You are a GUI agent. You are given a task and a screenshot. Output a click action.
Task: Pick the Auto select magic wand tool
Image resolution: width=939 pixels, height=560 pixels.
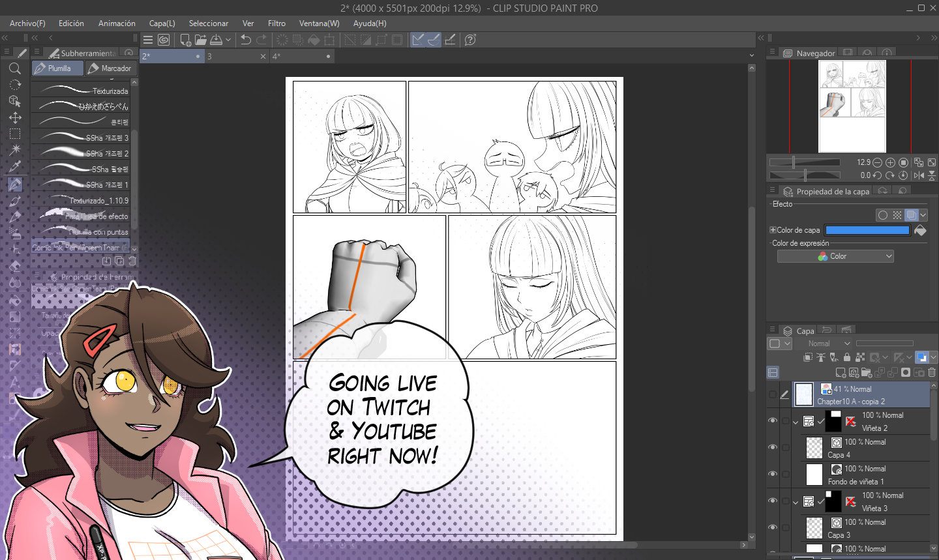pos(15,150)
